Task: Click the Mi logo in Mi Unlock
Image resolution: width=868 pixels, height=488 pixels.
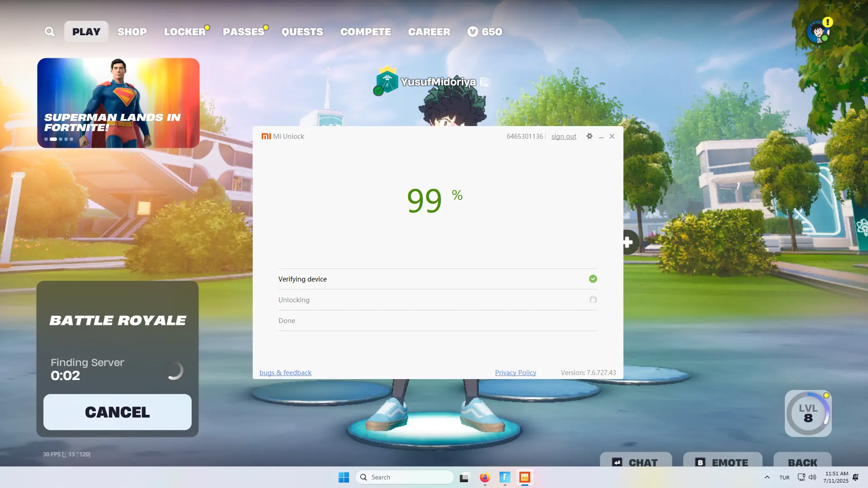Action: (x=266, y=136)
